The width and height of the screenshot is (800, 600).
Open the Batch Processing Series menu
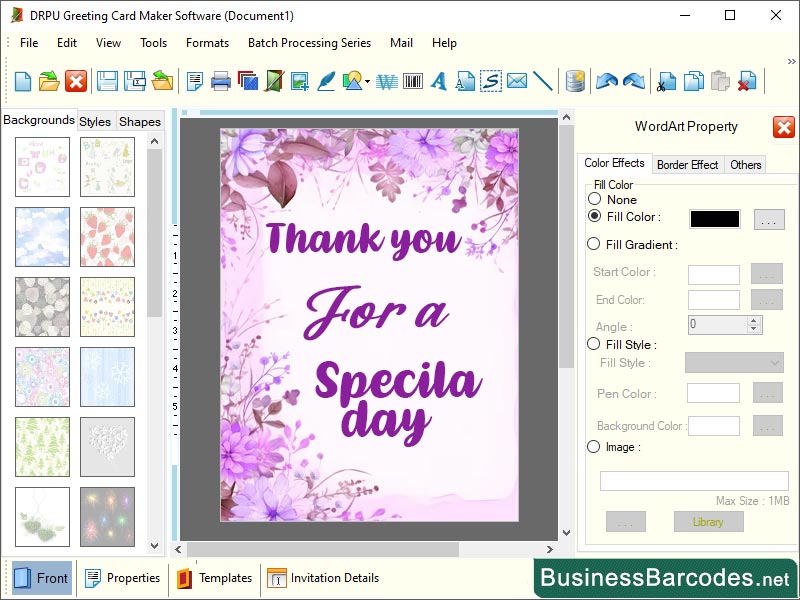tap(309, 43)
